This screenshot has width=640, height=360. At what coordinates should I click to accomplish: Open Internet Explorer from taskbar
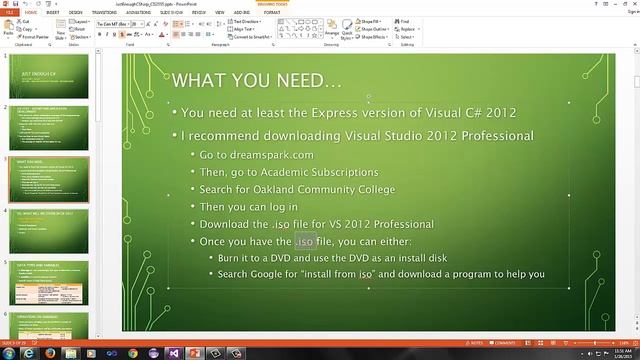pyautogui.click(x=29, y=353)
